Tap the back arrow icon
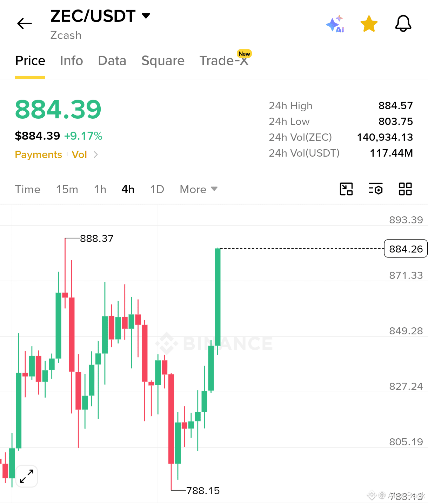This screenshot has height=504, width=428. click(x=25, y=24)
